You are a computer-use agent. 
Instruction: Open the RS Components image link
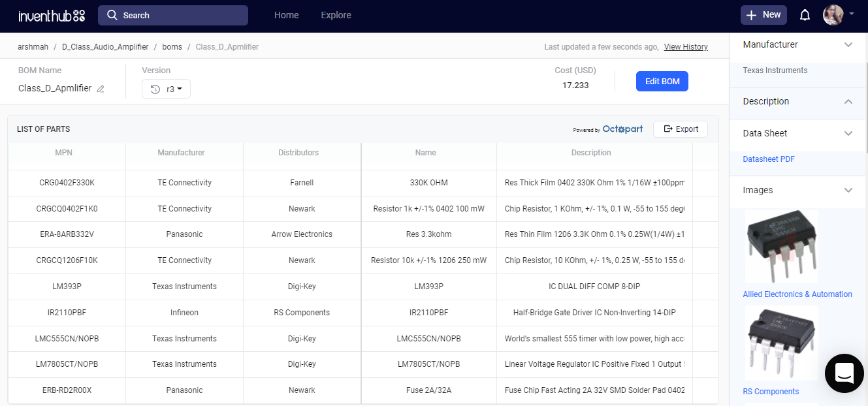coord(771,392)
